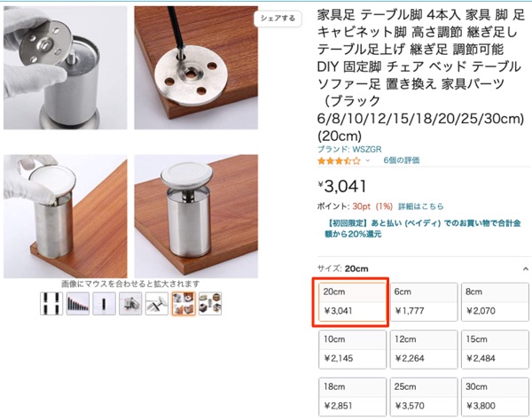Select the 6cm size option
This screenshot has width=532, height=420.
424,301
